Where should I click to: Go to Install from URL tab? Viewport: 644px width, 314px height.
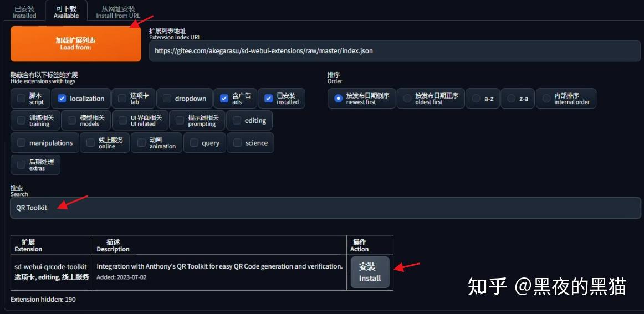point(118,12)
